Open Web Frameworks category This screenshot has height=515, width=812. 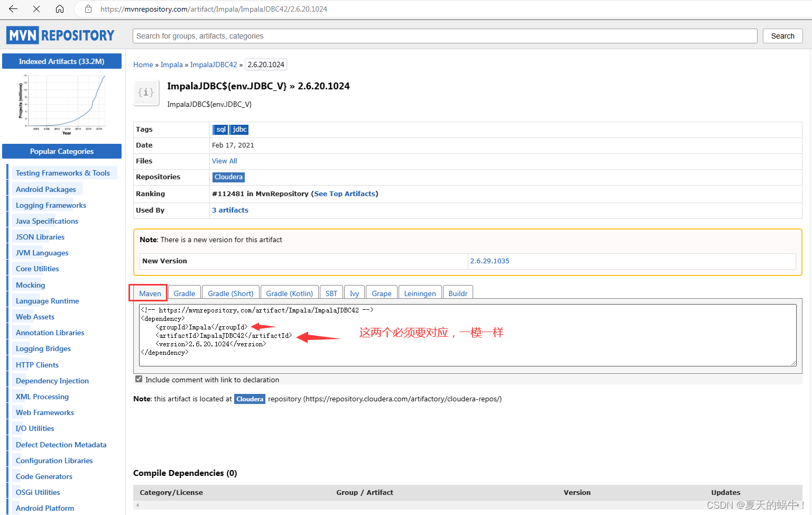45,412
